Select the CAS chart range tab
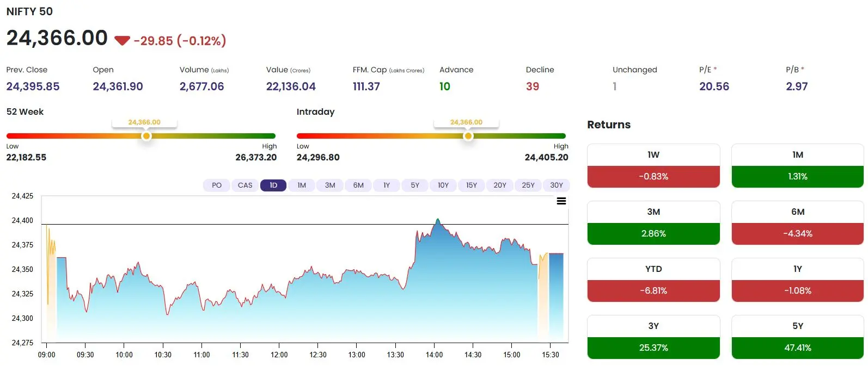Image resolution: width=868 pixels, height=366 pixels. click(245, 185)
